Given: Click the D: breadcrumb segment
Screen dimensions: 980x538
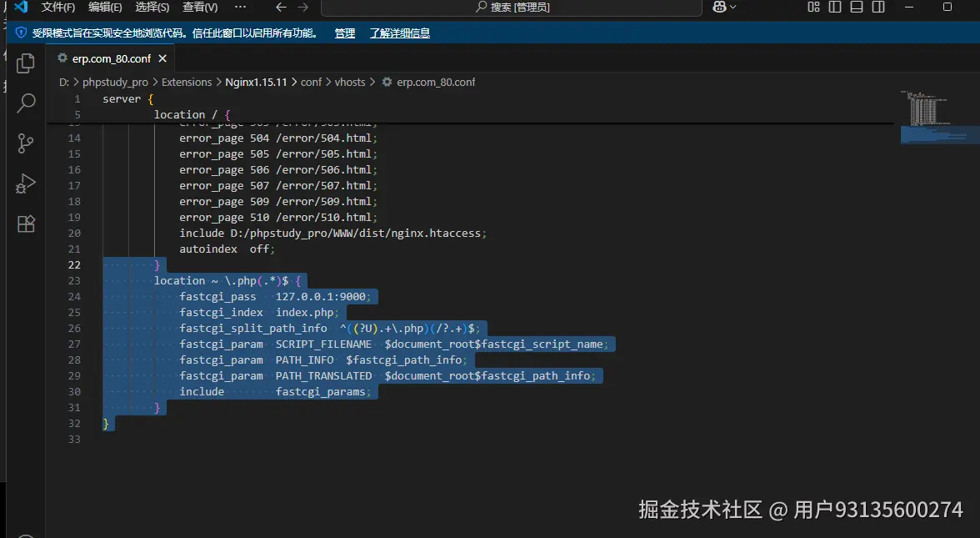Looking at the screenshot, I should (x=63, y=82).
